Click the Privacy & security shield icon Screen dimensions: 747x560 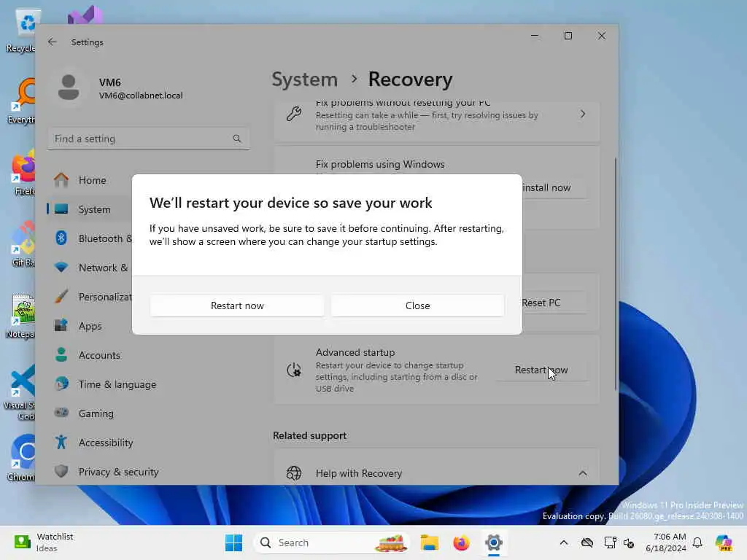pyautogui.click(x=61, y=472)
